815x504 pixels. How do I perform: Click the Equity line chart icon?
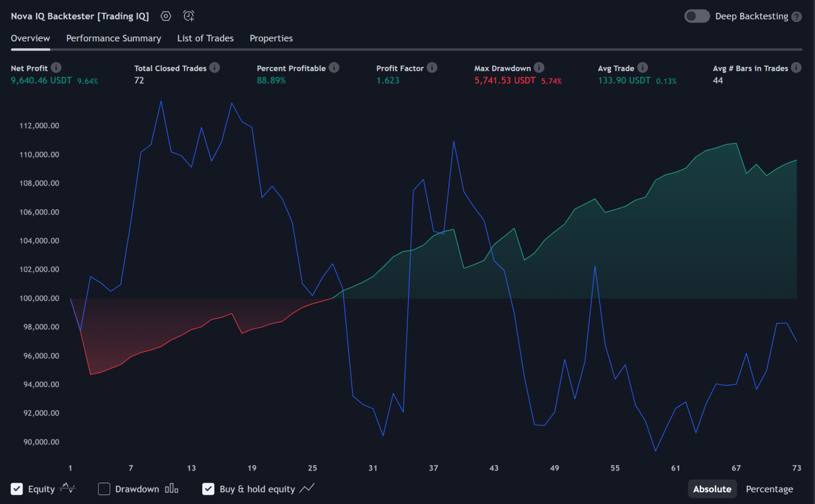pos(68,488)
